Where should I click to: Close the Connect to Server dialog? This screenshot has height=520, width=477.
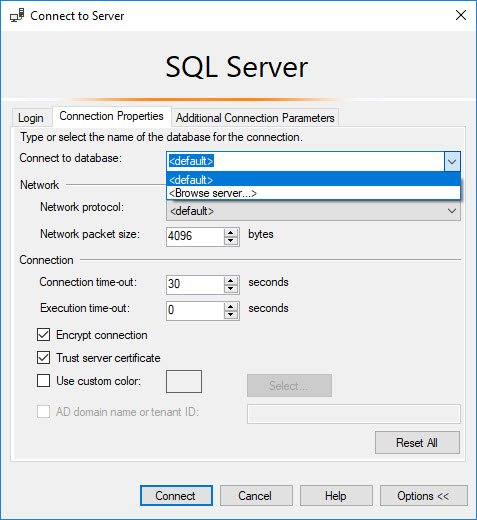pos(461,15)
